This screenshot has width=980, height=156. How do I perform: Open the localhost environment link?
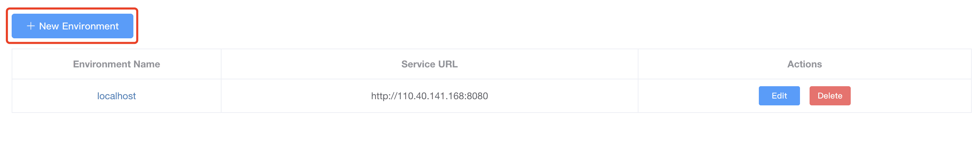pos(116,96)
